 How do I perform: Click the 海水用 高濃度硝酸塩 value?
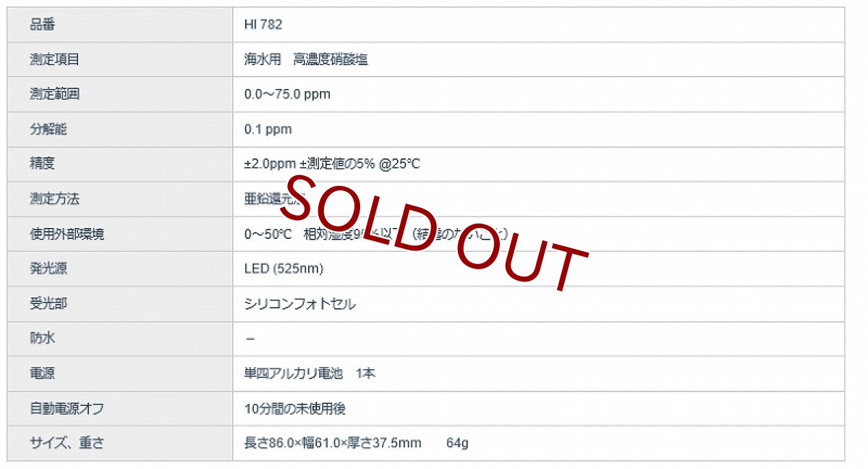coord(306,59)
